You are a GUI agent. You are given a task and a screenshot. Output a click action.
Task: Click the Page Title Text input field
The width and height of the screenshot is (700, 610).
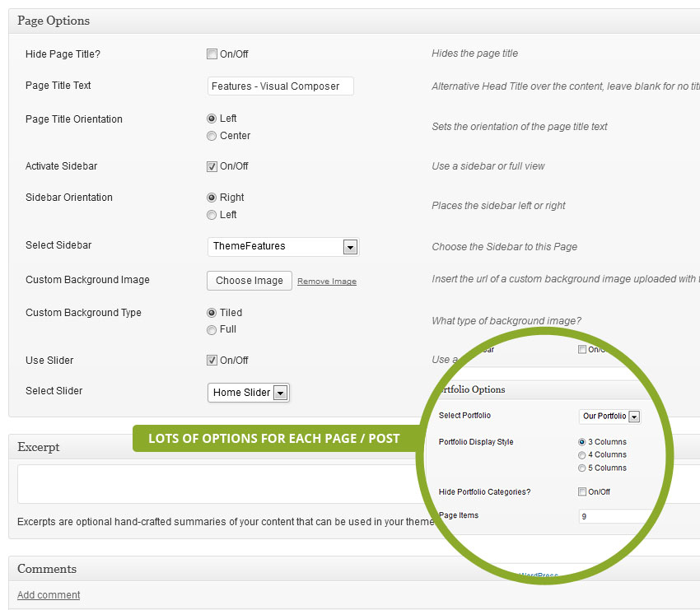click(x=280, y=86)
